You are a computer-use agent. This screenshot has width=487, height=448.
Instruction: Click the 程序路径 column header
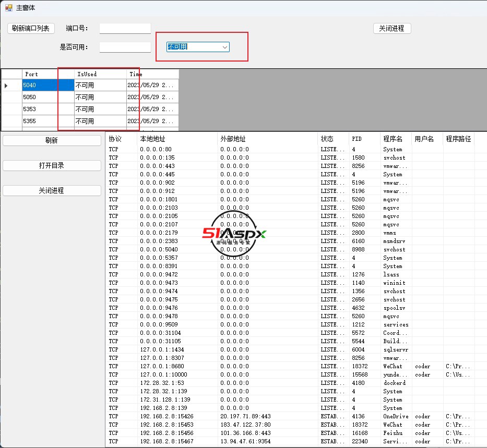pyautogui.click(x=458, y=139)
